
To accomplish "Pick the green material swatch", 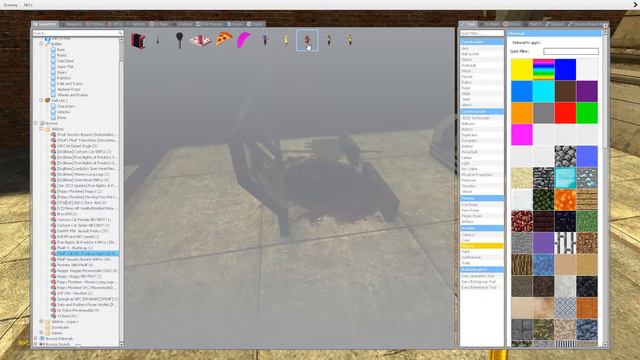I will [x=587, y=113].
